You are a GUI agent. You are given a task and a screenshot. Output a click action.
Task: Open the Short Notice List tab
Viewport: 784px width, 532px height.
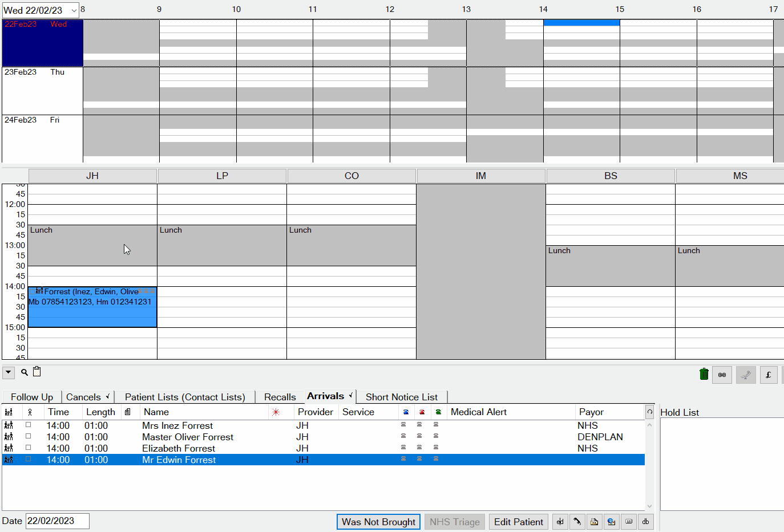(x=401, y=397)
